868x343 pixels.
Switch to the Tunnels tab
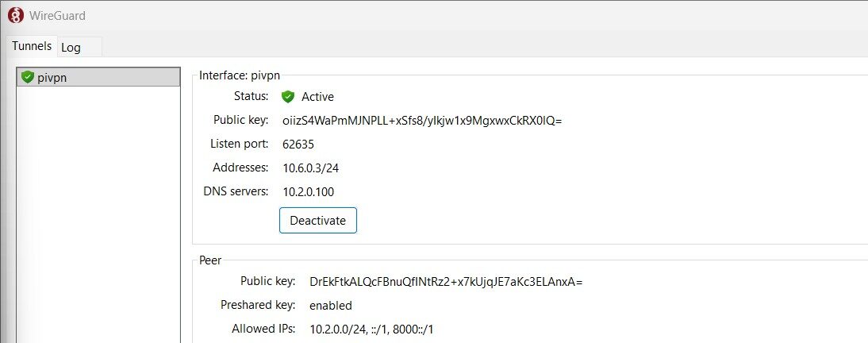pos(32,46)
